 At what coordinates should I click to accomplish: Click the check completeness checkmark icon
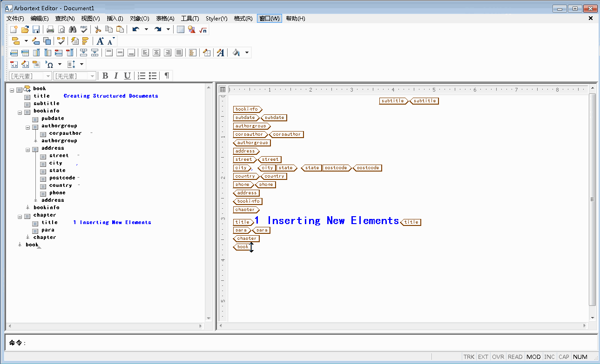click(61, 41)
